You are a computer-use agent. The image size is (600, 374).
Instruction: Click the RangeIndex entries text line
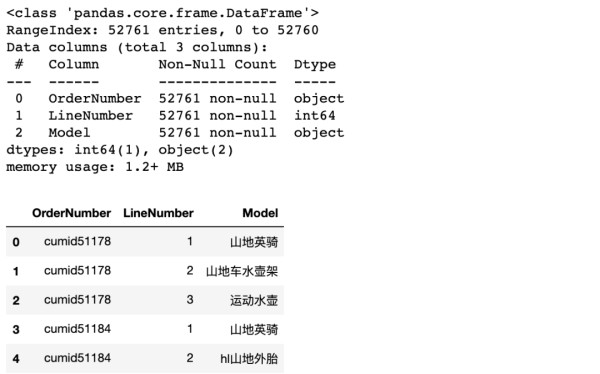(162, 30)
